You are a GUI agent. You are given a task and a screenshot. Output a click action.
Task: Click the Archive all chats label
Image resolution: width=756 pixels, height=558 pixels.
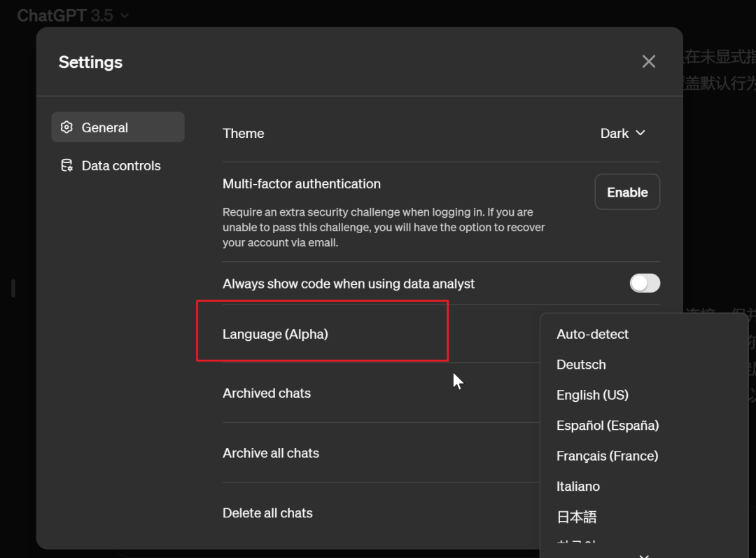271,453
